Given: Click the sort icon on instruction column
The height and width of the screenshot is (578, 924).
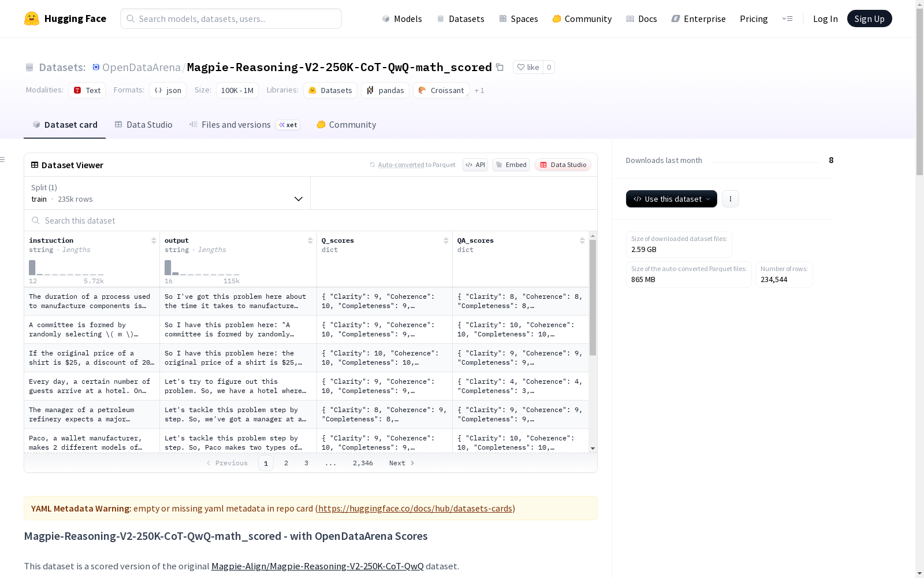Looking at the screenshot, I should (154, 240).
